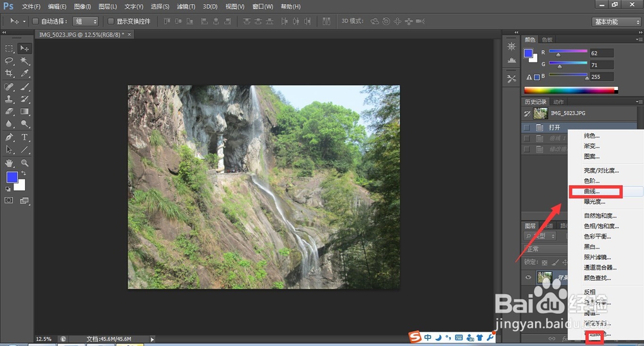Choose 色相/饱和度... from adjustment menu
Viewport: 644px width, 346px height.
click(x=601, y=226)
